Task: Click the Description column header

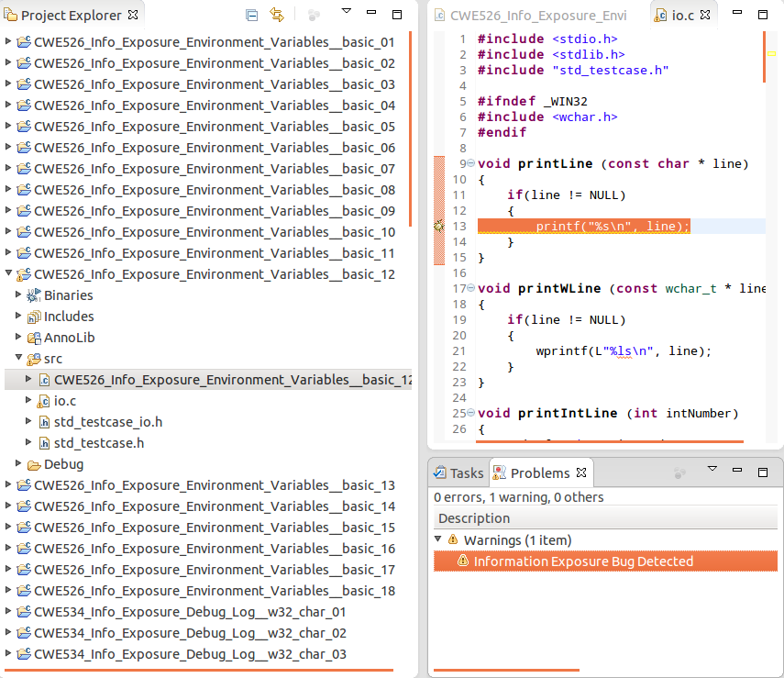Action: tap(605, 518)
